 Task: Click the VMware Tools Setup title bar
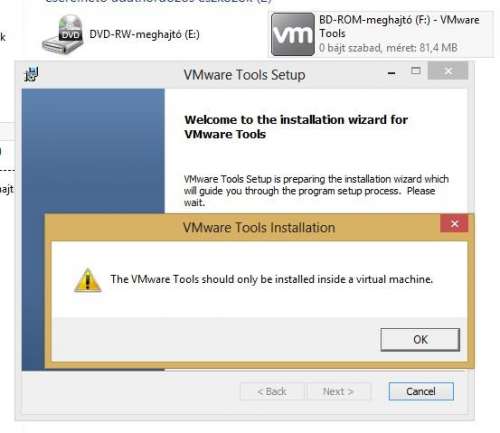tap(244, 75)
